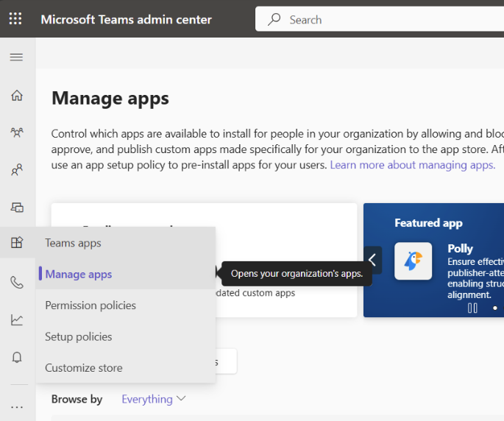Open the Notifications bell icon in sidebar
Viewport: 504px width, 421px height.
pyautogui.click(x=17, y=357)
